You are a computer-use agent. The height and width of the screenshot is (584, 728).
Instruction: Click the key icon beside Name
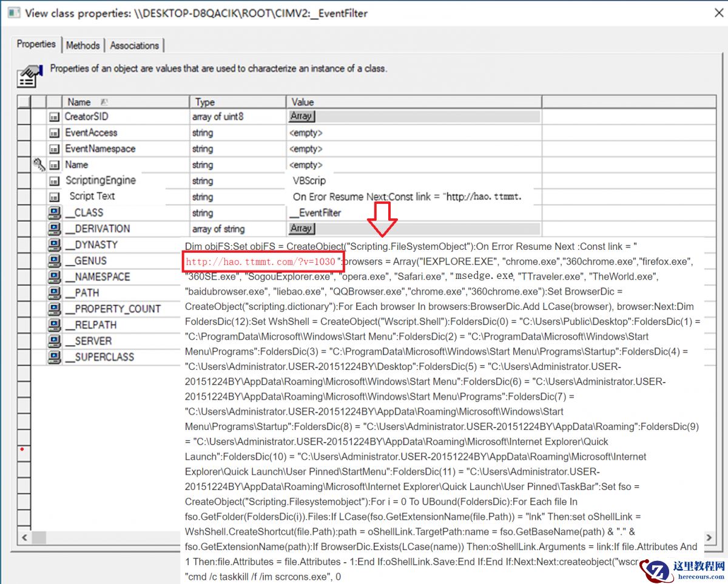pyautogui.click(x=39, y=164)
